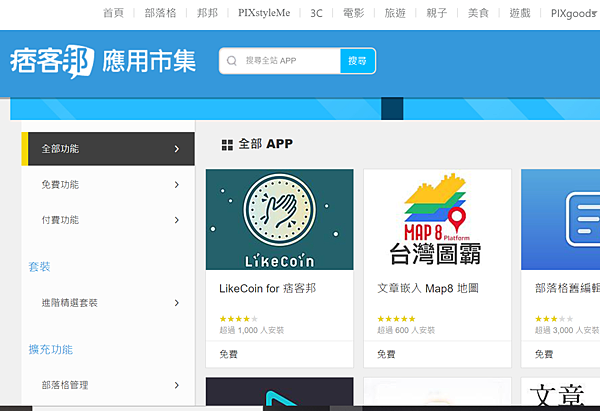Click the magnifier icon in search box
The height and width of the screenshot is (411, 600).
[x=232, y=61]
